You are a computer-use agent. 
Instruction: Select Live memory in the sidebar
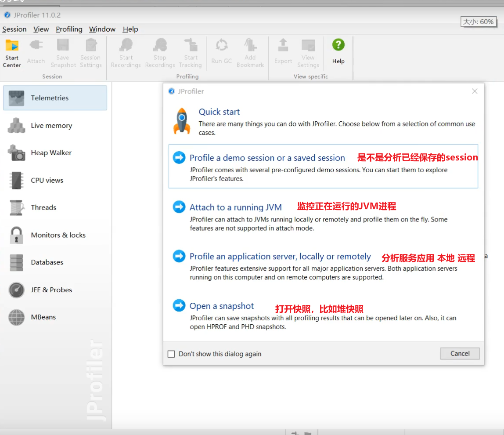click(x=55, y=126)
